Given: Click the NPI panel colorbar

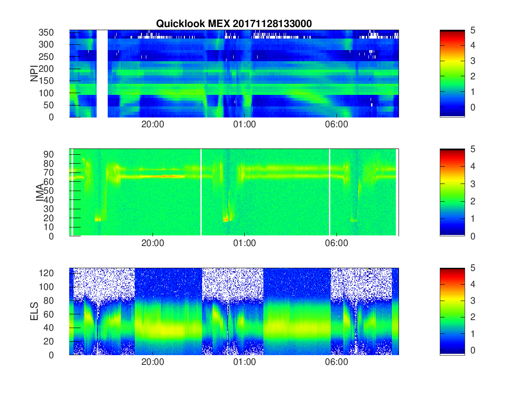Looking at the screenshot, I should pyautogui.click(x=452, y=74).
